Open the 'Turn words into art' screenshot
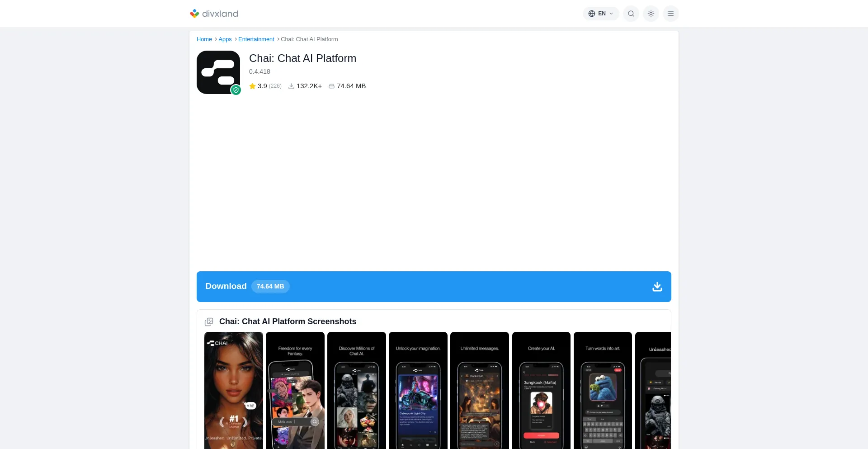Image resolution: width=868 pixels, height=449 pixels. click(x=603, y=391)
